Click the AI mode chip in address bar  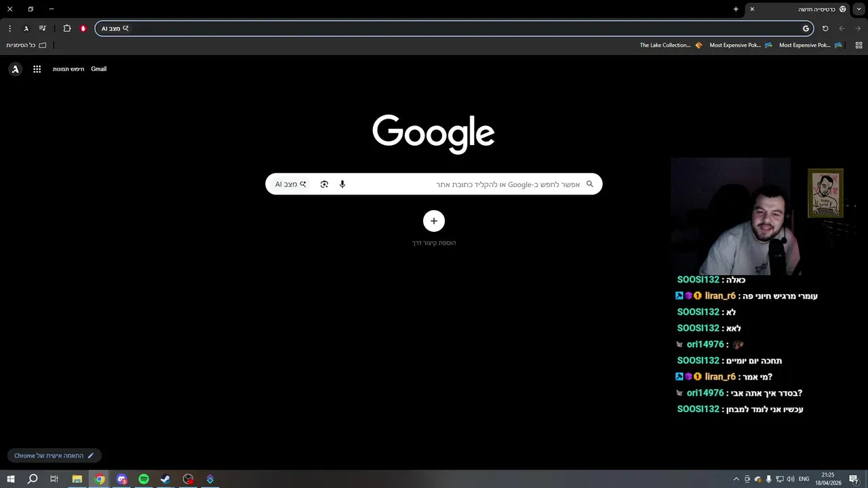pos(115,28)
